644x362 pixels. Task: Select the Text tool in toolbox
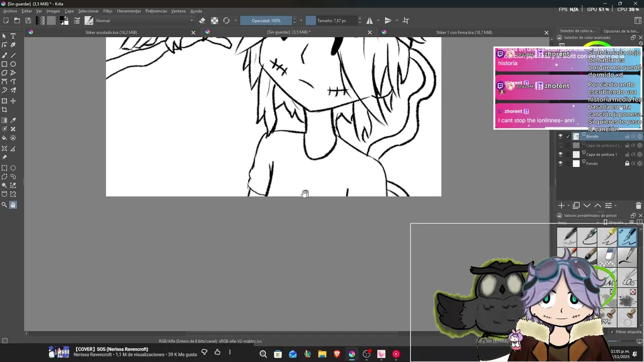point(13,36)
